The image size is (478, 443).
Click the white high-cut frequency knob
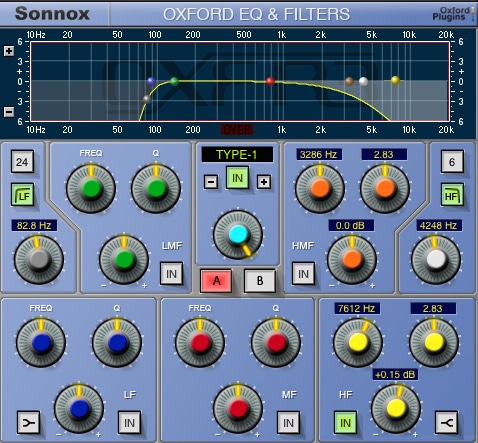[x=436, y=260]
